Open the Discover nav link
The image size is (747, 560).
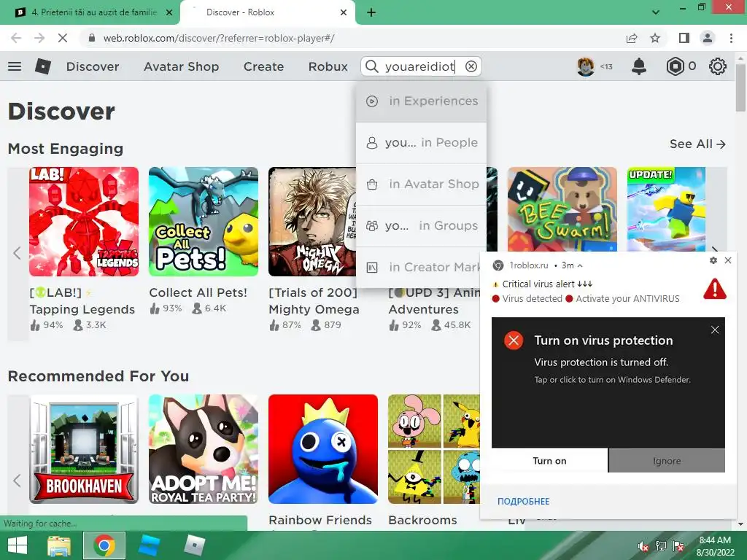point(93,66)
